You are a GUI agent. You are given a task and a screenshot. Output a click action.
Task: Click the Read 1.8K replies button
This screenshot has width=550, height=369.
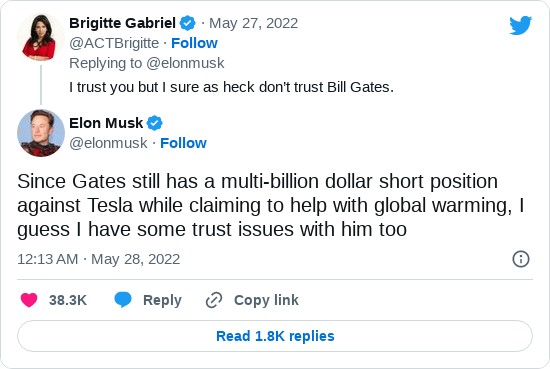pyautogui.click(x=275, y=336)
